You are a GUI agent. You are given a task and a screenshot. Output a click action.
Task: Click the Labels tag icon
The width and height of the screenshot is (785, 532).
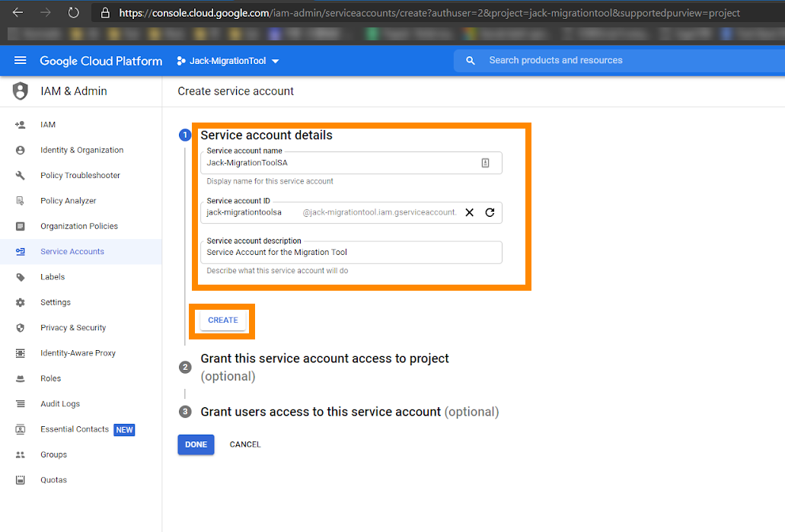[x=20, y=277]
